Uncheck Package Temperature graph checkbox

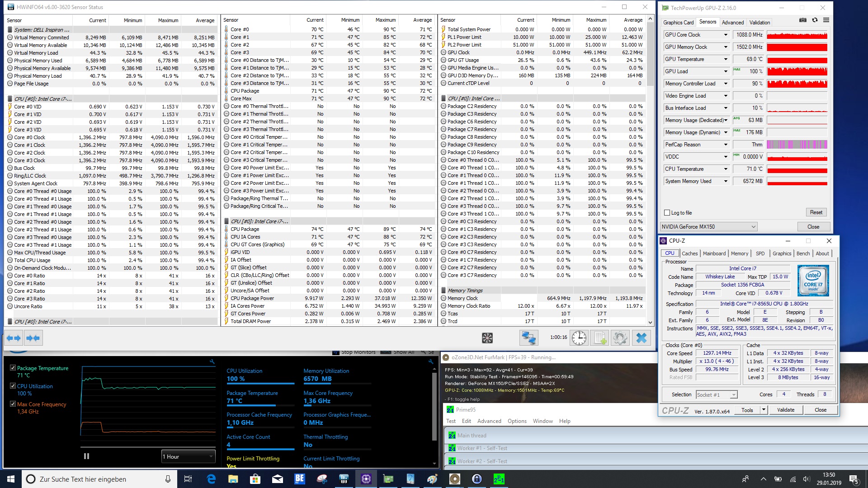[13, 368]
